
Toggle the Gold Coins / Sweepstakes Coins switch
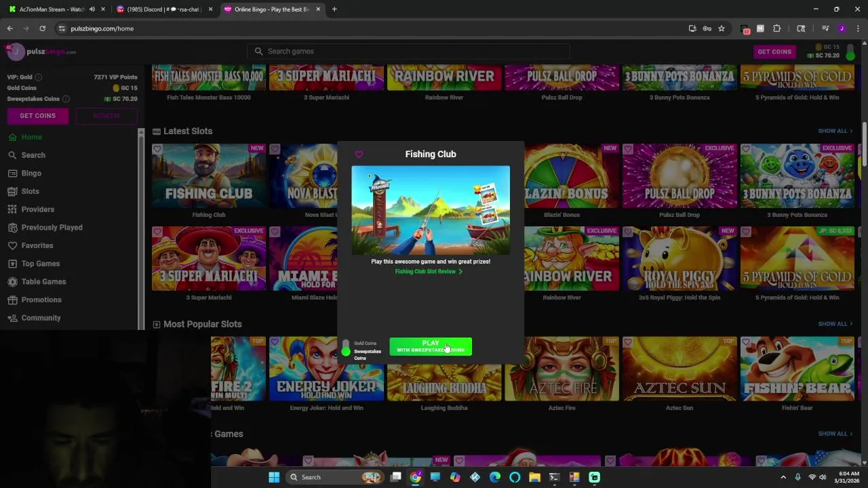coord(347,348)
